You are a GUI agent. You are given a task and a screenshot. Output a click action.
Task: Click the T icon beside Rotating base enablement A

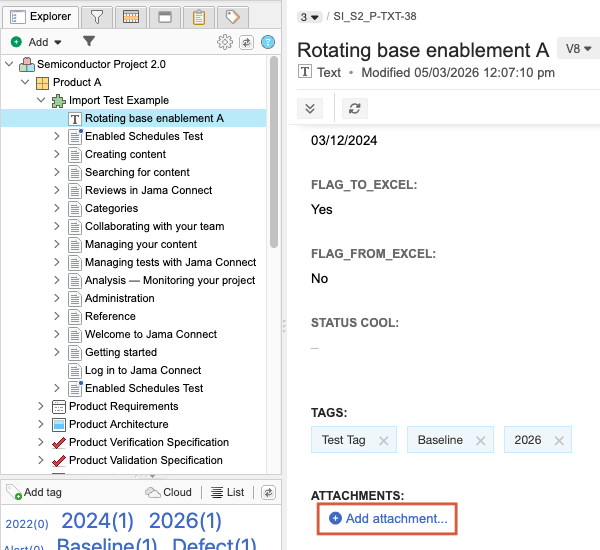click(75, 119)
